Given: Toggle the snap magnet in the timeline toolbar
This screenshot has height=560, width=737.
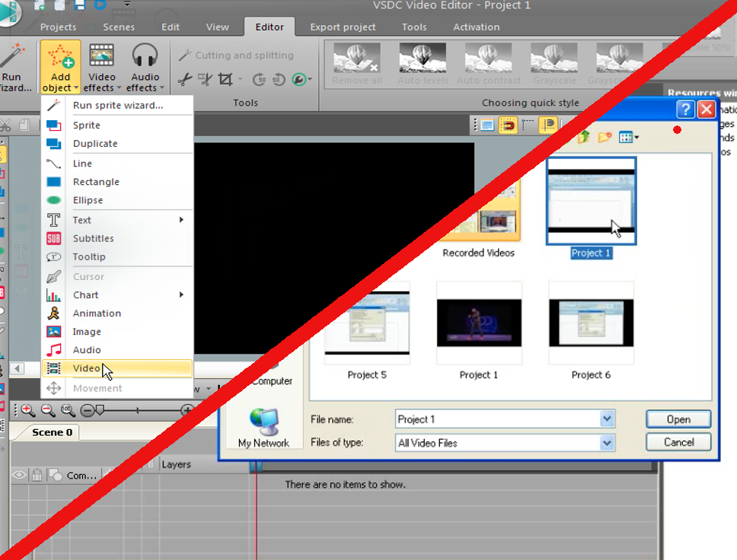Looking at the screenshot, I should coord(508,124).
